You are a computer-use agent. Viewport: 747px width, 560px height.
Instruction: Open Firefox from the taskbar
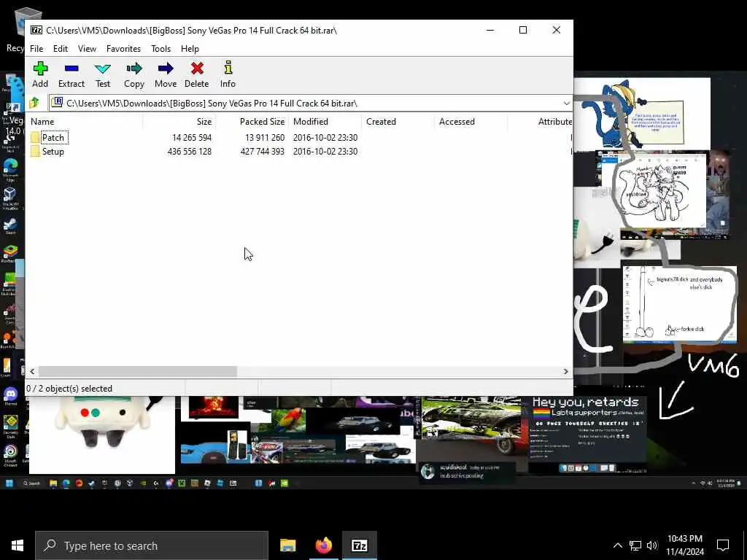(x=324, y=545)
